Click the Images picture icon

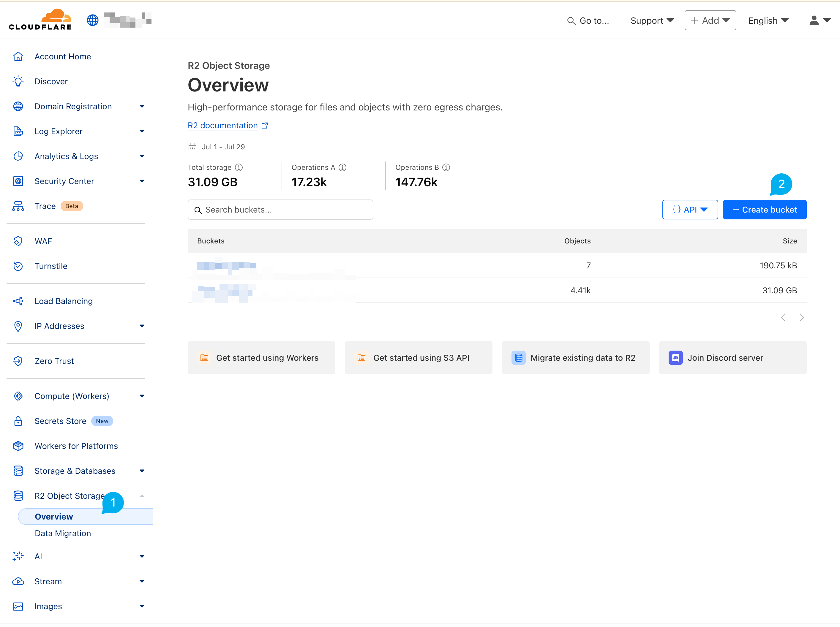click(x=18, y=607)
